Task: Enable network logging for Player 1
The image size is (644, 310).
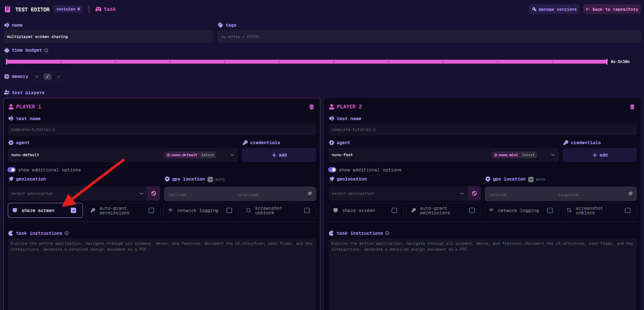Action: pos(229,210)
